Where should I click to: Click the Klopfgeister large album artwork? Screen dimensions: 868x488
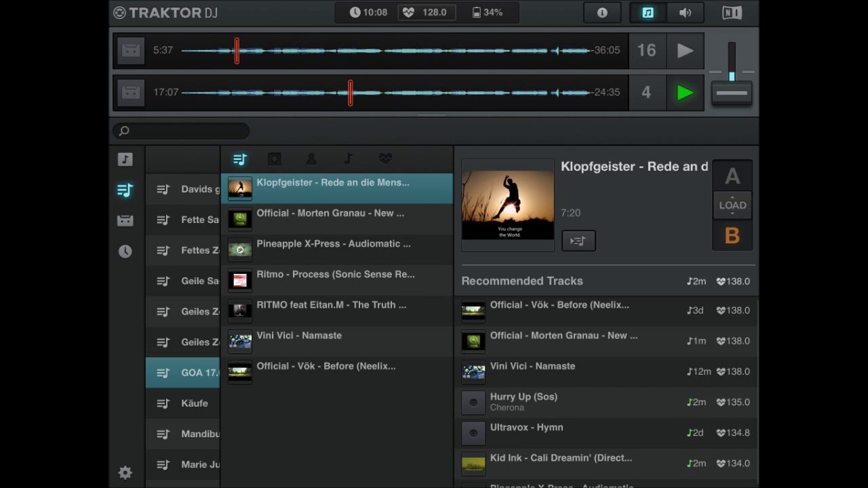[x=508, y=205]
